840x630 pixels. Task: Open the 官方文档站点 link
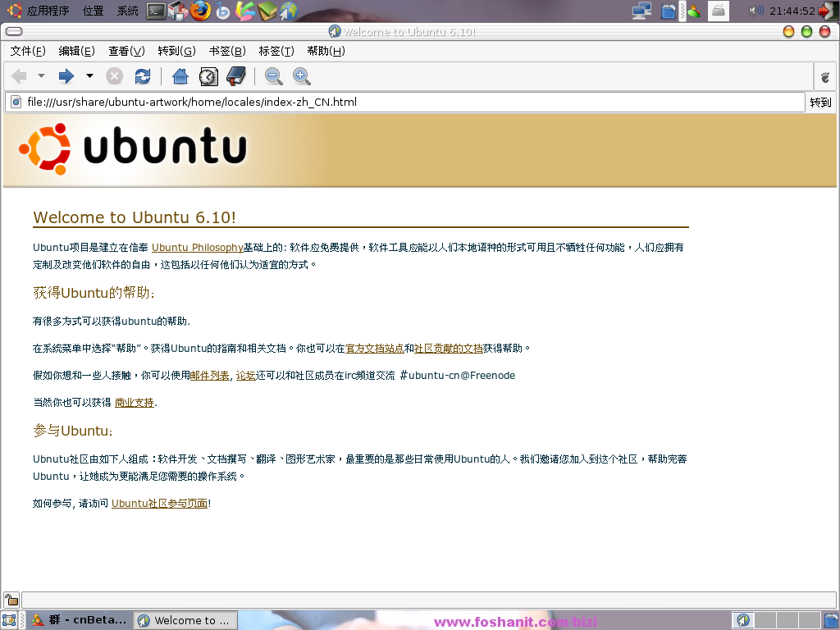374,348
